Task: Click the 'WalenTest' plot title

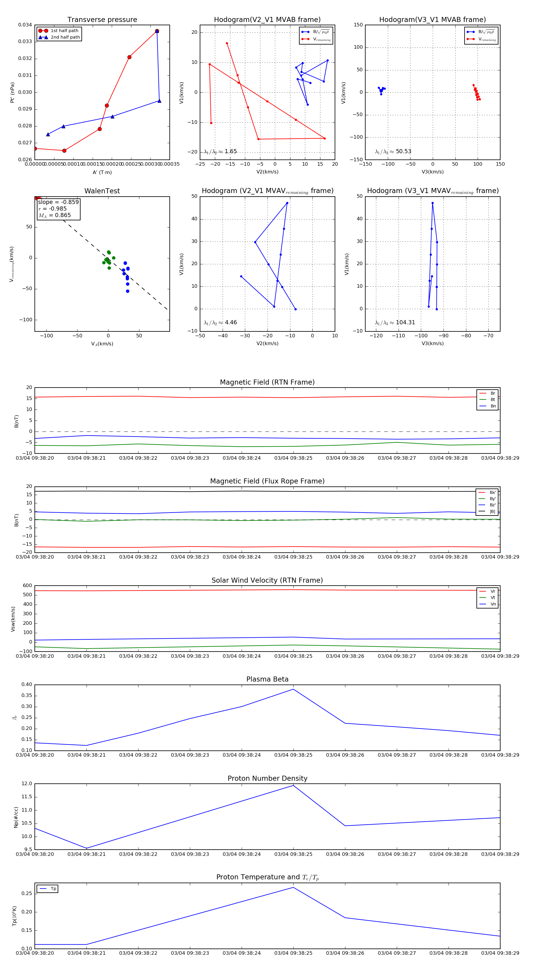Action: tap(102, 191)
